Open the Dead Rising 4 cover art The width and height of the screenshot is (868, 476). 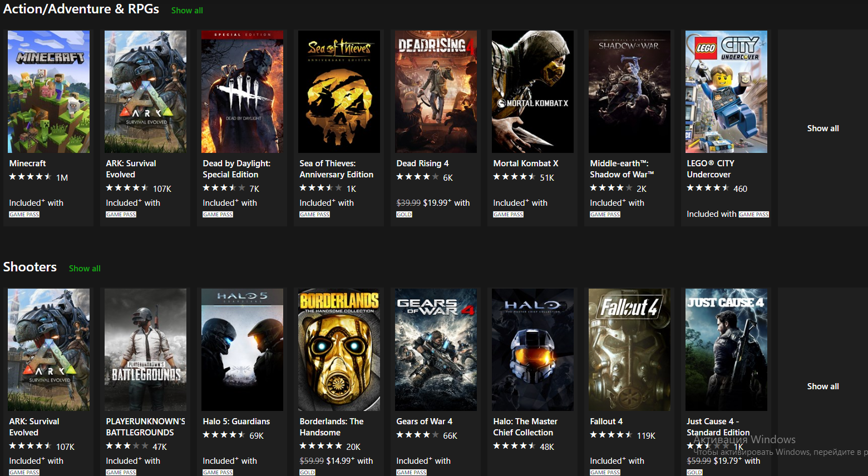pyautogui.click(x=436, y=92)
